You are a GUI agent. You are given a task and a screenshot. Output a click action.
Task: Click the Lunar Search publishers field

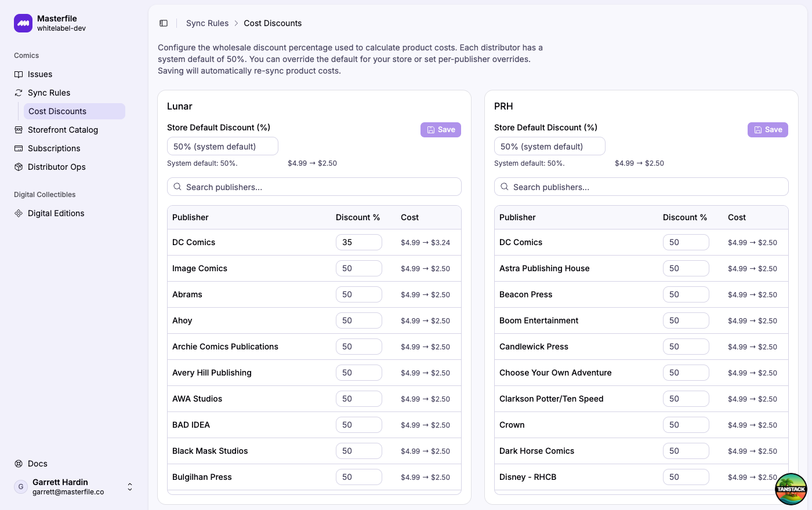pos(314,187)
